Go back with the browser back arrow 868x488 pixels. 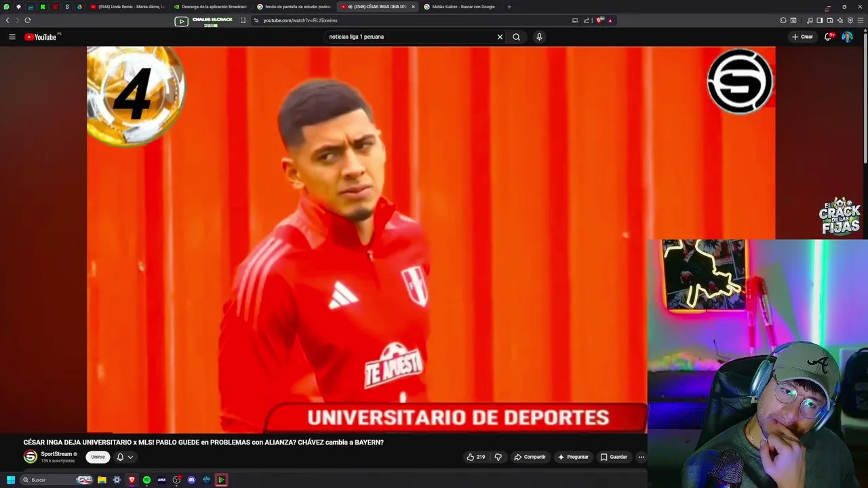7,20
